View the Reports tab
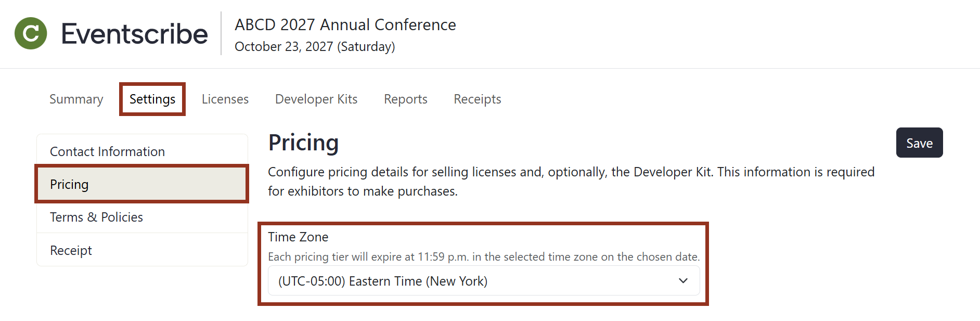This screenshot has width=980, height=321. tap(405, 99)
